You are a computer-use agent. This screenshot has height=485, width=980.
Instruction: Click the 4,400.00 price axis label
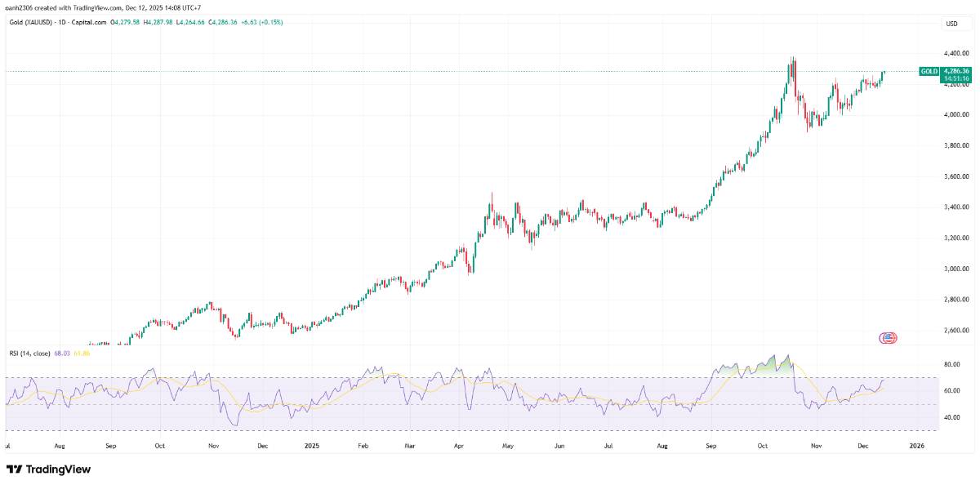(x=955, y=53)
